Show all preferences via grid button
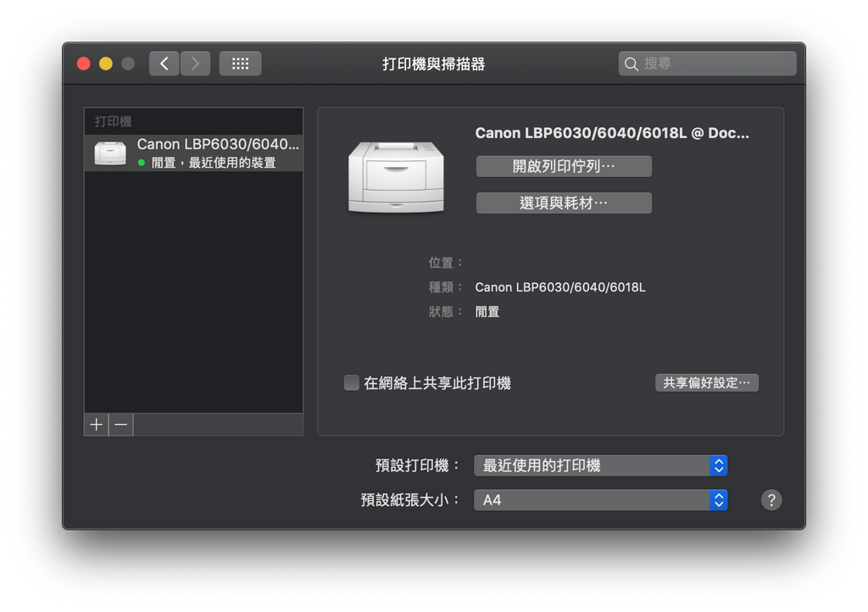Image resolution: width=868 pixels, height=612 pixels. [240, 64]
